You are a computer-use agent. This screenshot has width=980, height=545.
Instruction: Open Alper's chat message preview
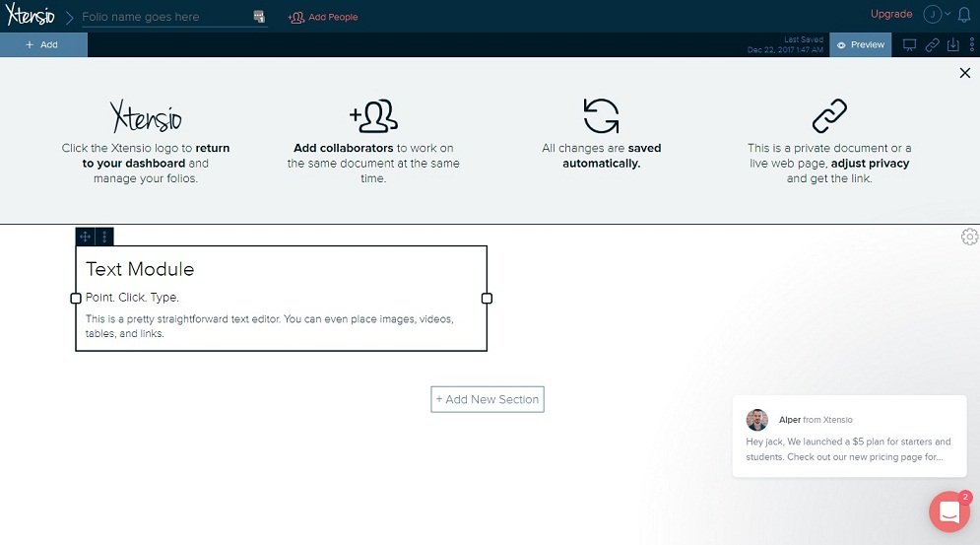(849, 437)
